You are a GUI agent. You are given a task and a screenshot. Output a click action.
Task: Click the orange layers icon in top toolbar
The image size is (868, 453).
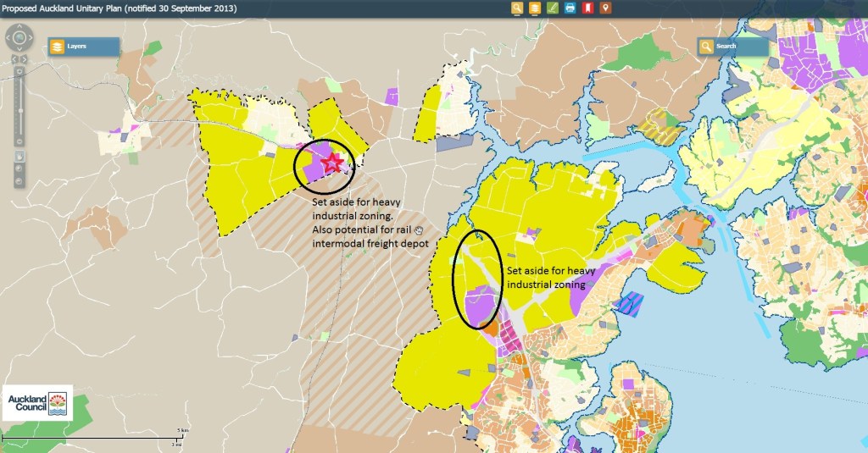[x=535, y=8]
